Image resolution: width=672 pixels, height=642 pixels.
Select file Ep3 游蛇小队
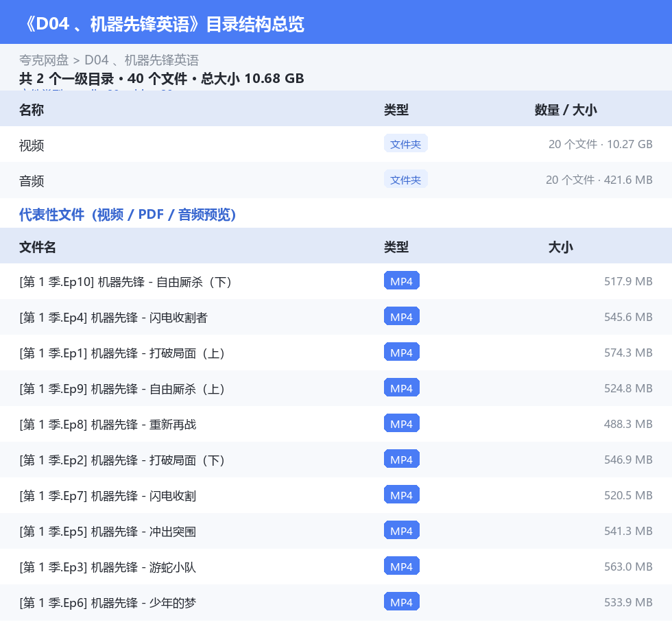[108, 567]
